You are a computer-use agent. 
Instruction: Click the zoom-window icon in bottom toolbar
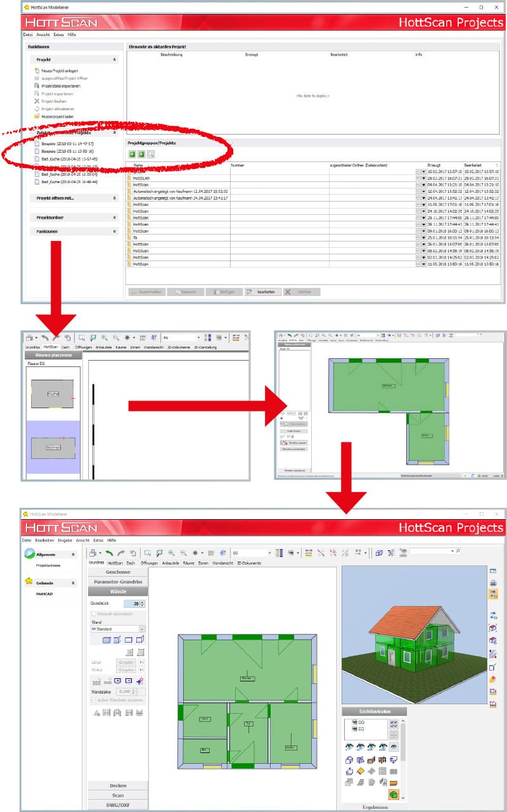click(x=148, y=553)
